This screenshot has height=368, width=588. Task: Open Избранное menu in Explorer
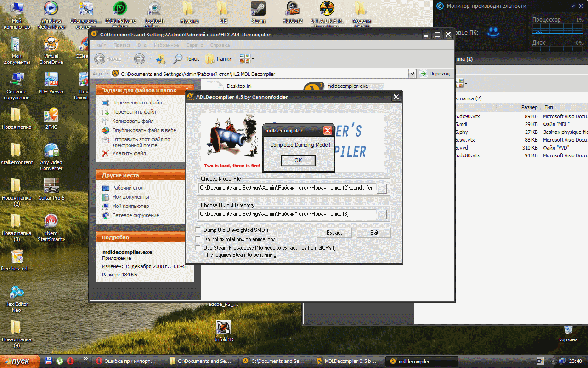166,45
